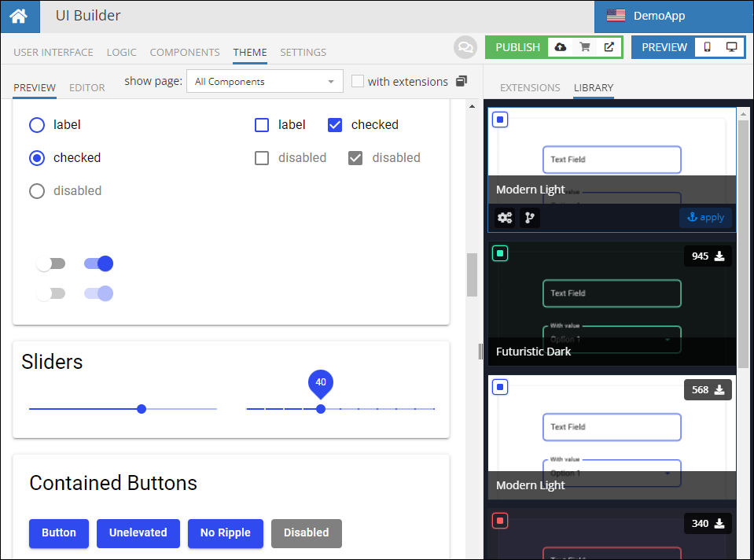Screen dimensions: 754x560
Task: Click the theme preview panel scrollbar thumb
Action: point(473,274)
